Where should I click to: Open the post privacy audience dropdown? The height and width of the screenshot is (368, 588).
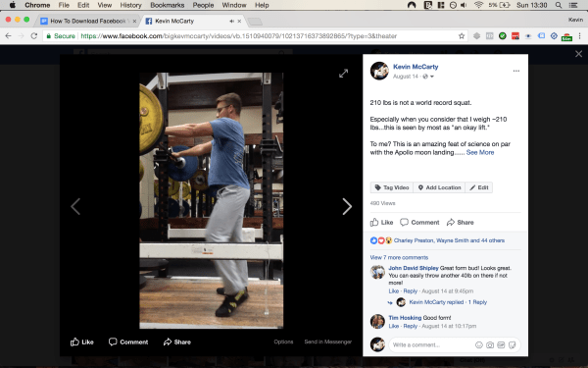pyautogui.click(x=428, y=77)
